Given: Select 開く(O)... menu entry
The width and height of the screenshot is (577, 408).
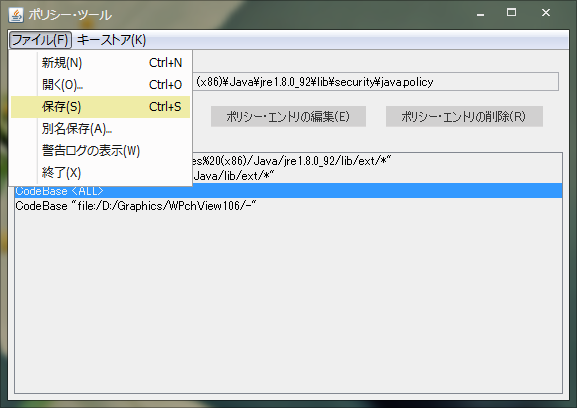Looking at the screenshot, I should [100, 85].
